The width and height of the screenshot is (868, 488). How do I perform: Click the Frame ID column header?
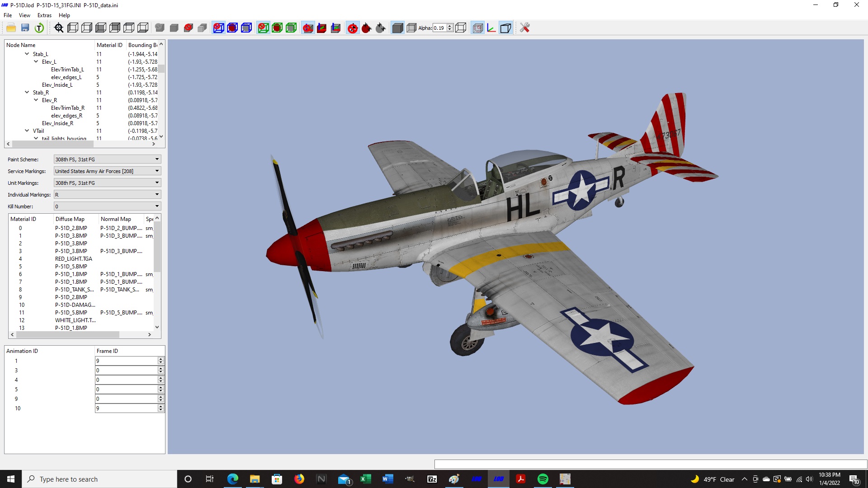(130, 351)
